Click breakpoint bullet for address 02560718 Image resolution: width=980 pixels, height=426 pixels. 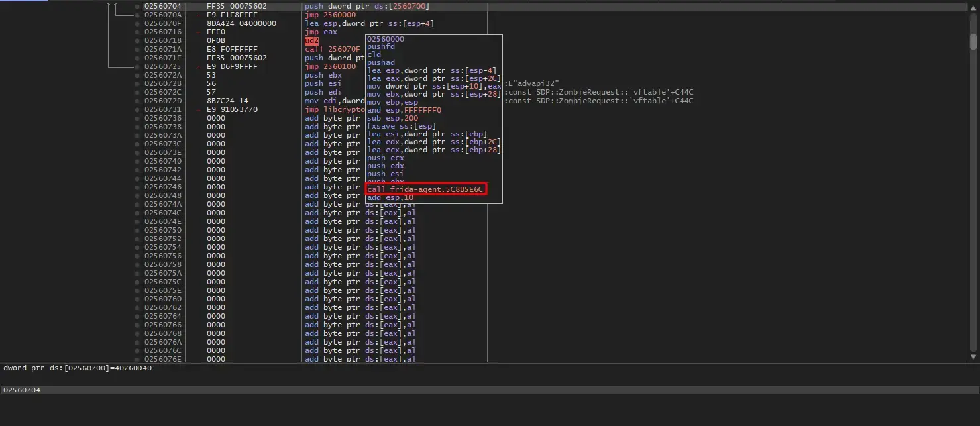click(137, 41)
